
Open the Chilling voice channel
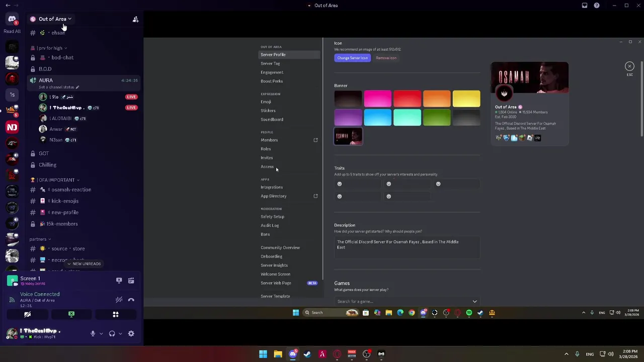tap(48, 165)
